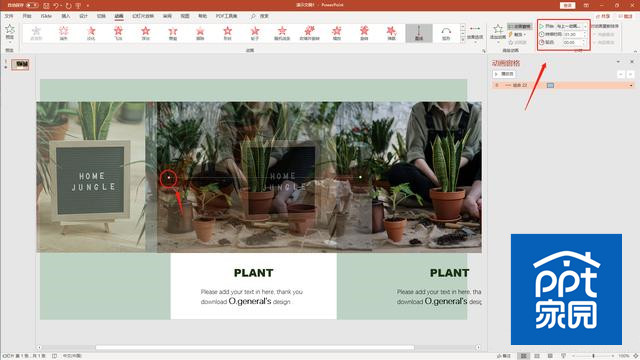Open Ribbon Display Options in title bar
640x360 pixels.
586,5
